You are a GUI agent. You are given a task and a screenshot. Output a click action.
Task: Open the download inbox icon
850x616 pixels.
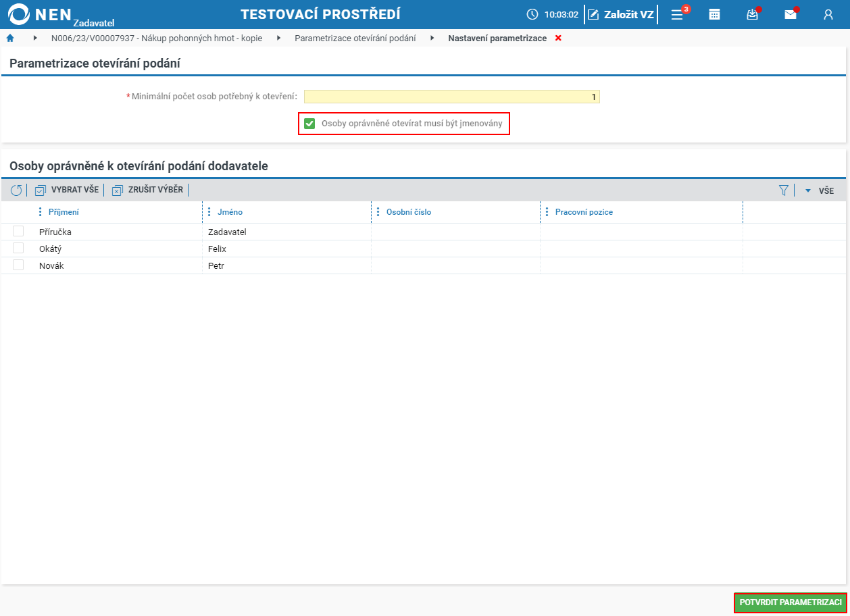coord(752,14)
